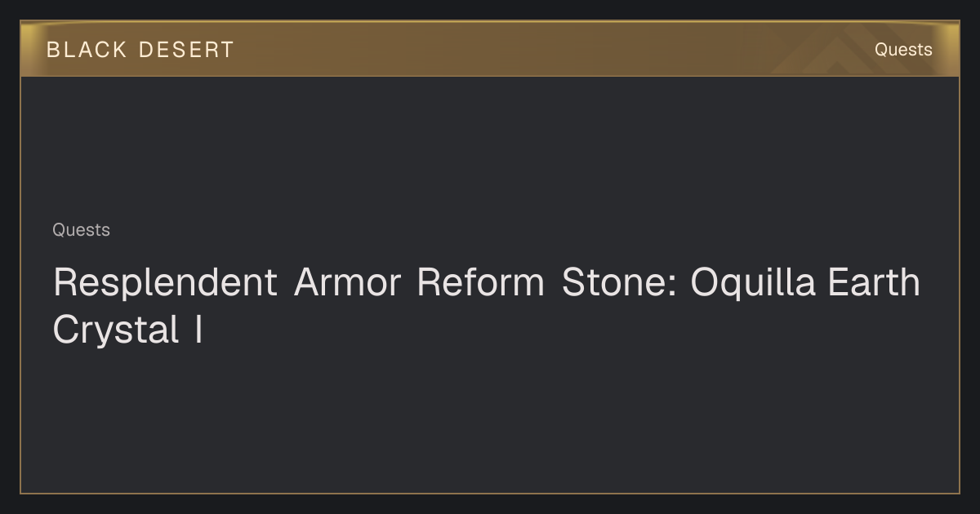Click the word Armor in title
This screenshot has width=980, height=514.
pyautogui.click(x=347, y=283)
